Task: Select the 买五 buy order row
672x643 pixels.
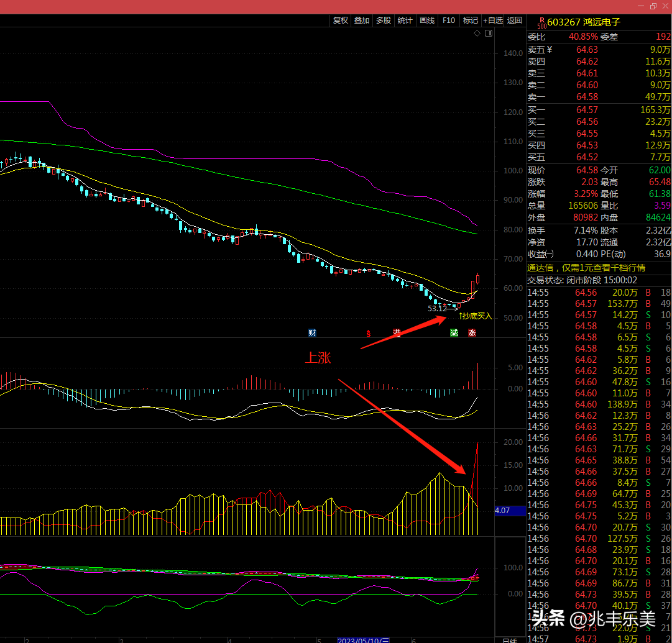Action: pyautogui.click(x=599, y=157)
